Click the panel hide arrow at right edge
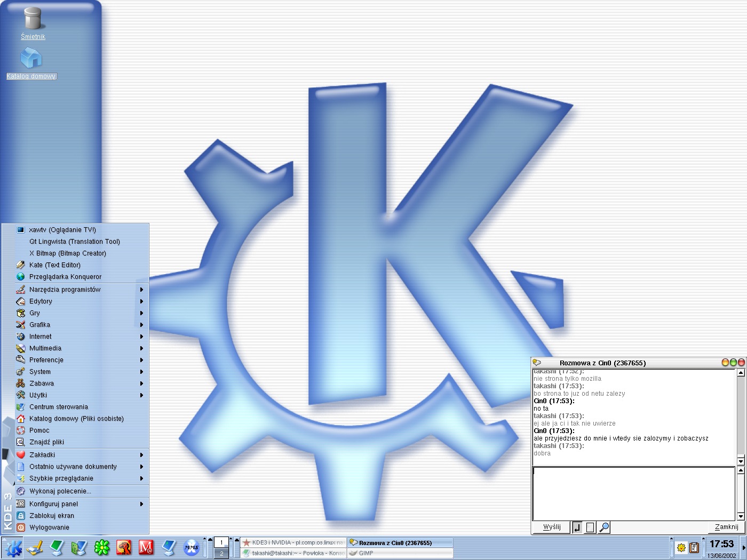 (744, 548)
